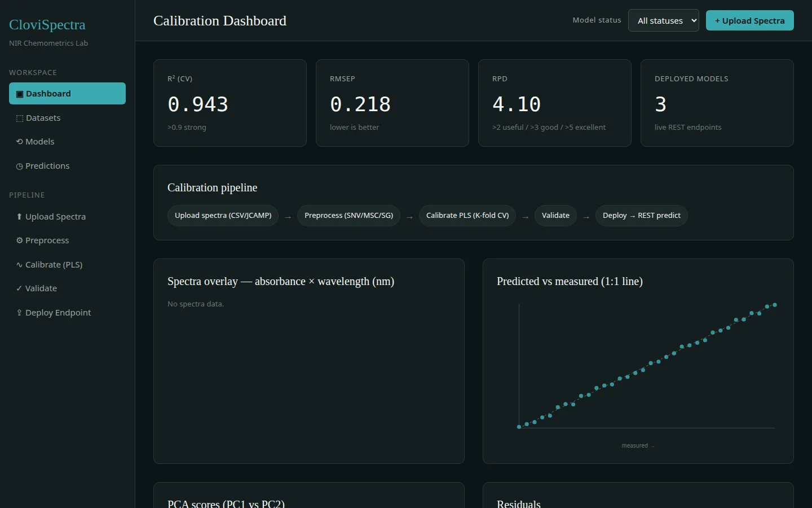Go to Models in the sidebar
Viewport: 812px width, 508px height.
click(67, 142)
